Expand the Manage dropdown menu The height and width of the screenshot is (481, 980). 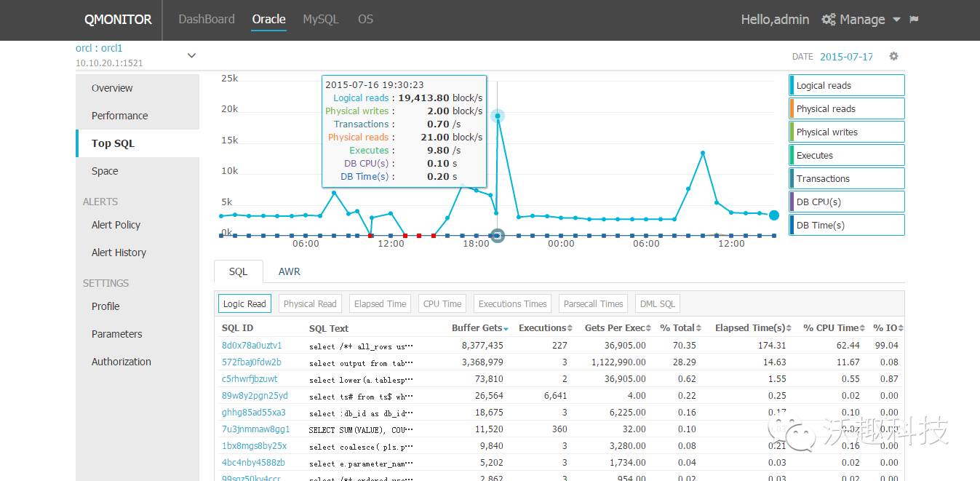[896, 20]
